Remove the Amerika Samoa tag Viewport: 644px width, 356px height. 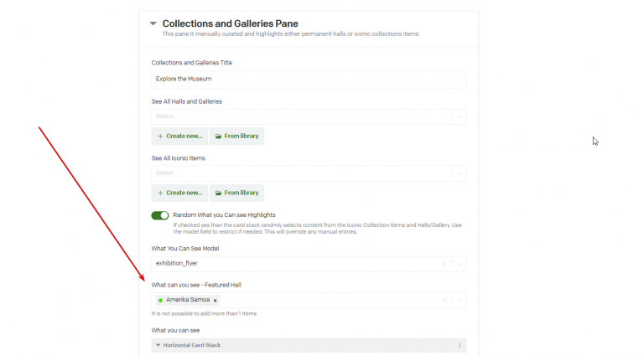tap(216, 300)
